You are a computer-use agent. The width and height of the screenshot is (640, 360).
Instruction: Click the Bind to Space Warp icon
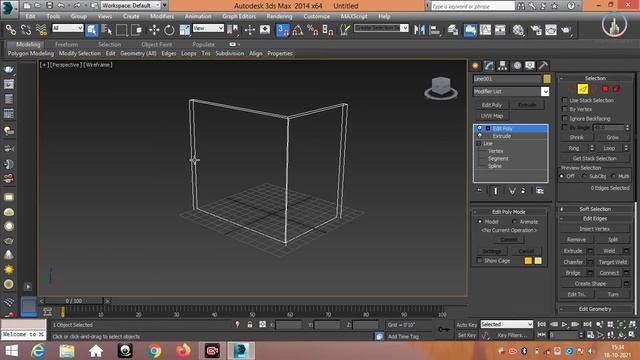click(41, 30)
